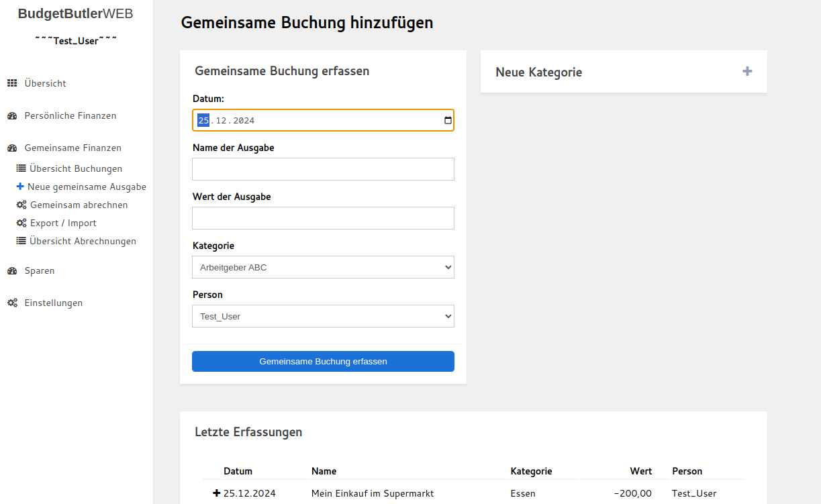Open the calendar picker in the Datum field
Viewport: 821px width, 504px height.
446,120
